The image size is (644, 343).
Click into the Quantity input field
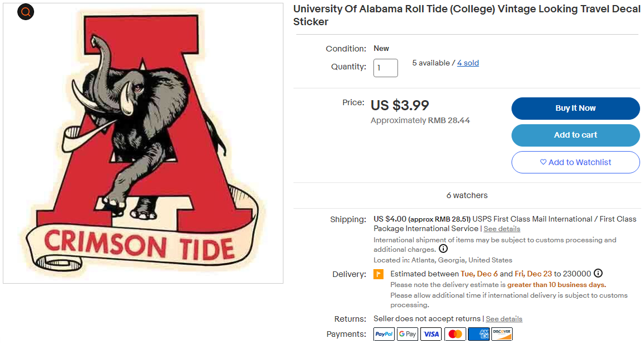coord(386,68)
